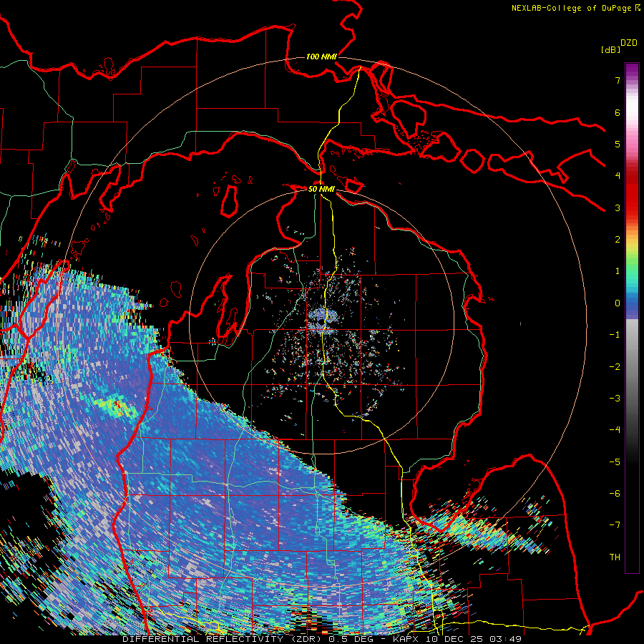Click the "-7" value on color scale
The image size is (644, 644).
pos(615,525)
